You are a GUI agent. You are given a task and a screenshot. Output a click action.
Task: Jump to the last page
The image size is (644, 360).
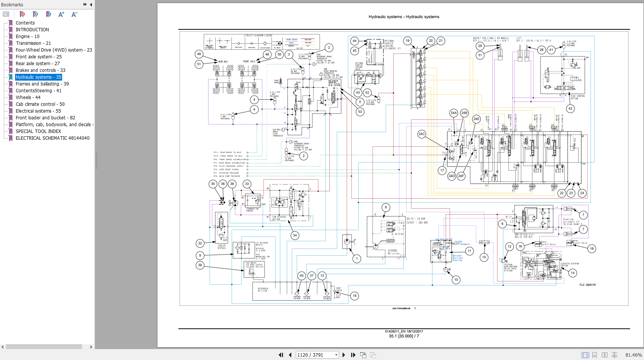[353, 355]
